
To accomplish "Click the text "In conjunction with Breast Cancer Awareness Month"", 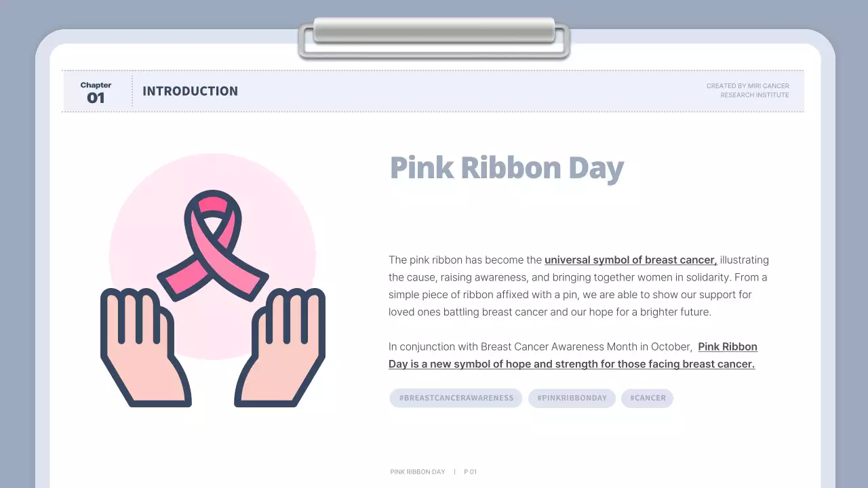I will [539, 347].
